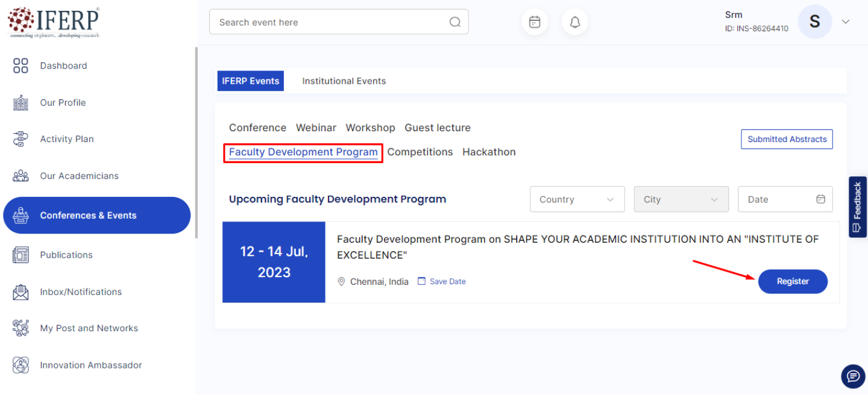Screen dimensions: 868x395
Task: Open the chat support bubble icon
Action: (x=853, y=376)
